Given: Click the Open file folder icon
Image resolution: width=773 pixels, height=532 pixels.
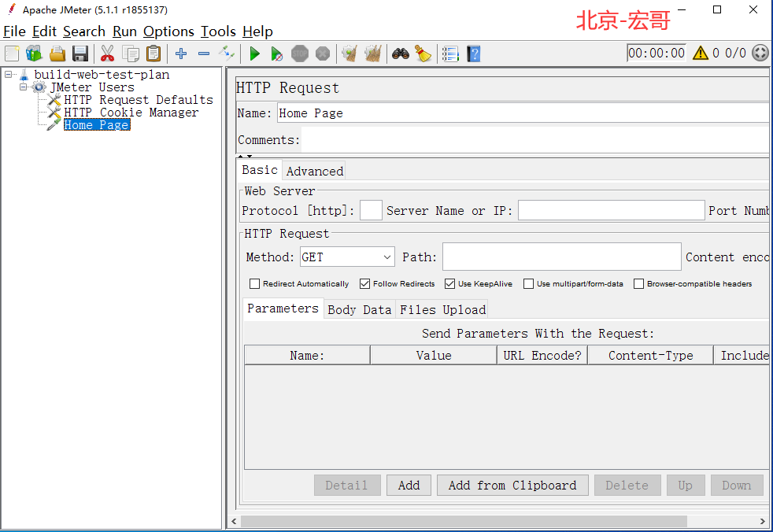Looking at the screenshot, I should pos(57,54).
